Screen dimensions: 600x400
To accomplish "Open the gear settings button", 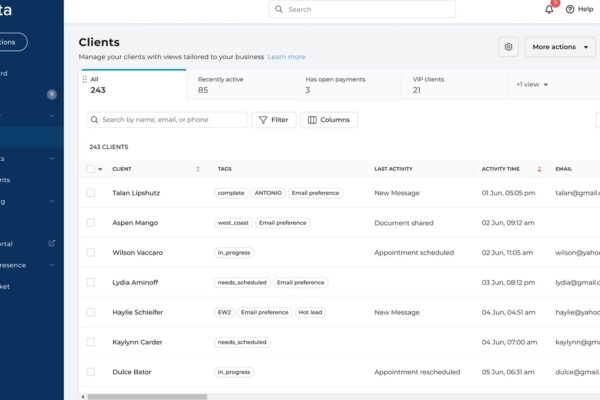I will click(x=509, y=47).
